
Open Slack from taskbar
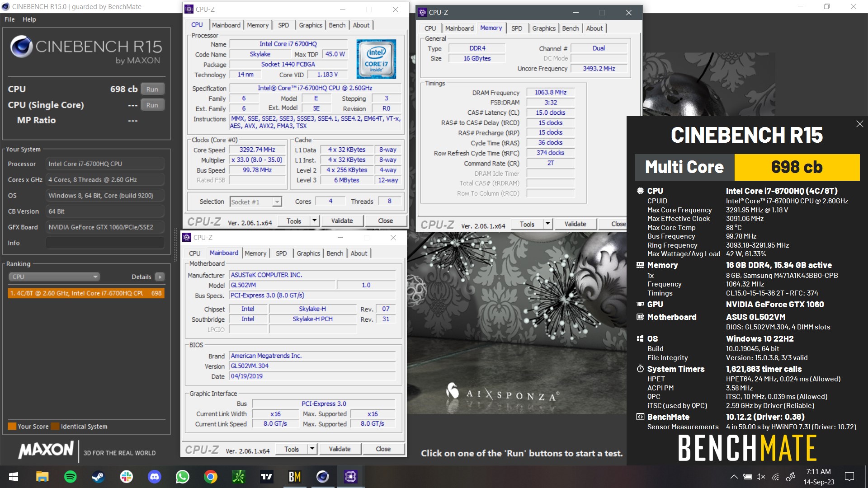coord(126,476)
